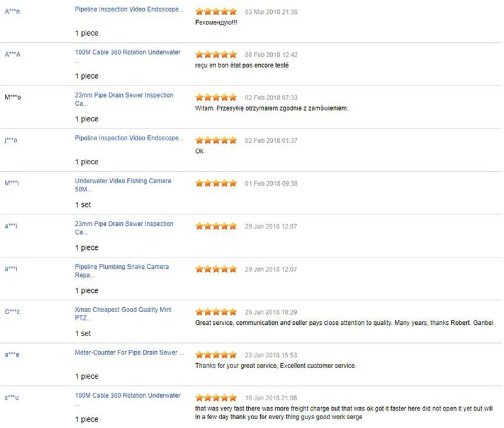Click the '19 Jan 2018 21:06' review date
This screenshot has width=504, height=428.
point(271,398)
